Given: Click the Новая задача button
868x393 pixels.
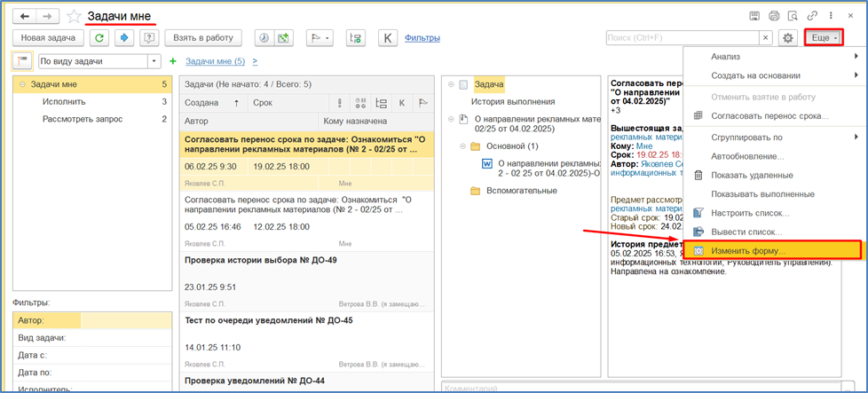Looking at the screenshot, I should pyautogui.click(x=48, y=37).
